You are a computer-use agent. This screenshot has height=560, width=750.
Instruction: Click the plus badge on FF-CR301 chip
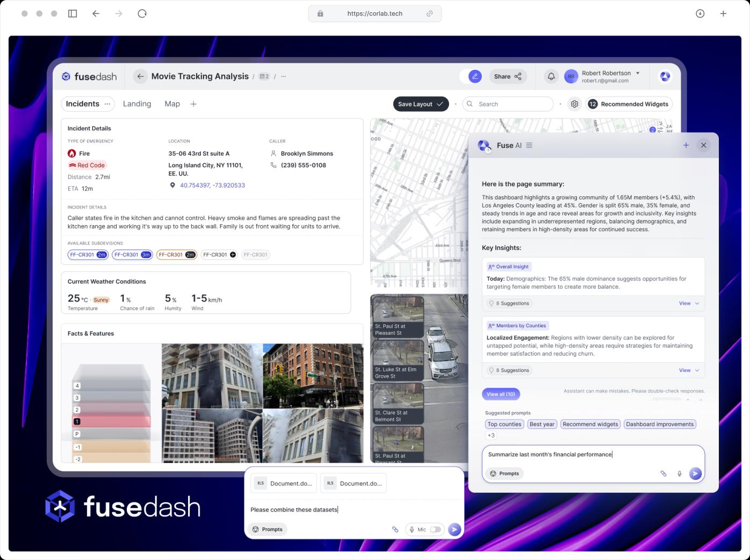click(x=233, y=255)
